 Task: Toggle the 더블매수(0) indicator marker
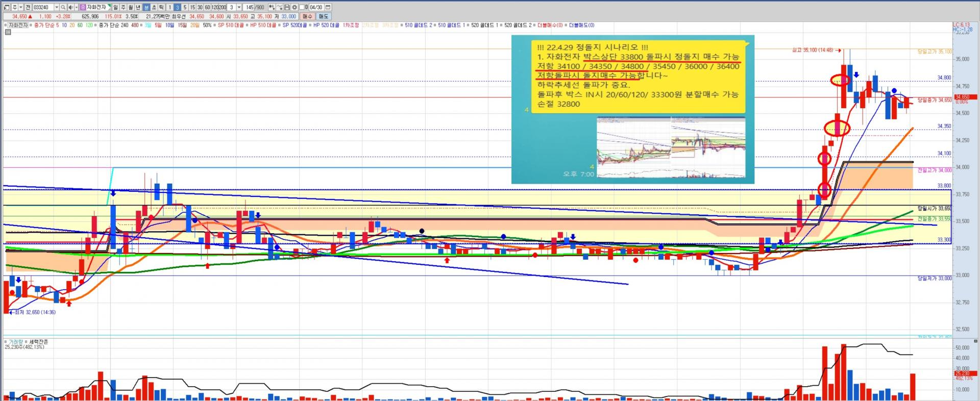coord(534,25)
